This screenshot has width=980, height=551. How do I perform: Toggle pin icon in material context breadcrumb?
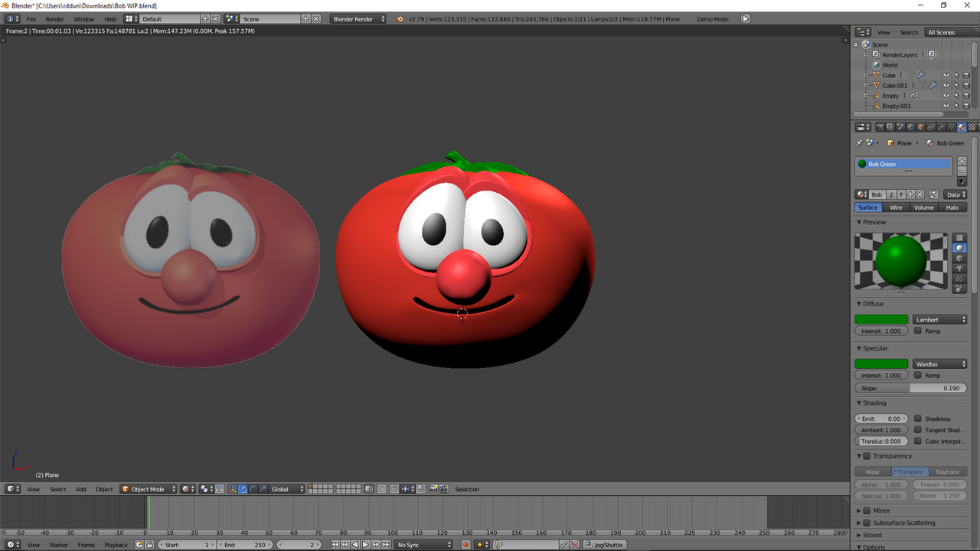pos(859,143)
